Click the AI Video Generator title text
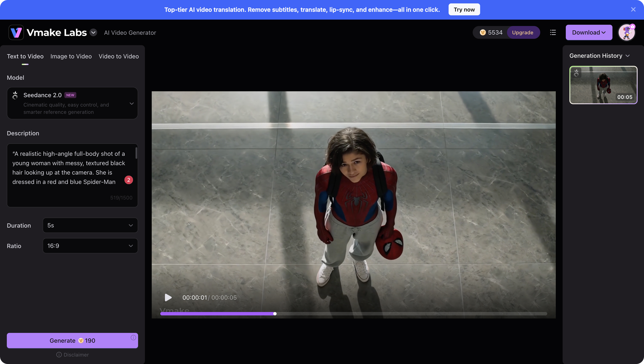The width and height of the screenshot is (644, 364). point(130,33)
